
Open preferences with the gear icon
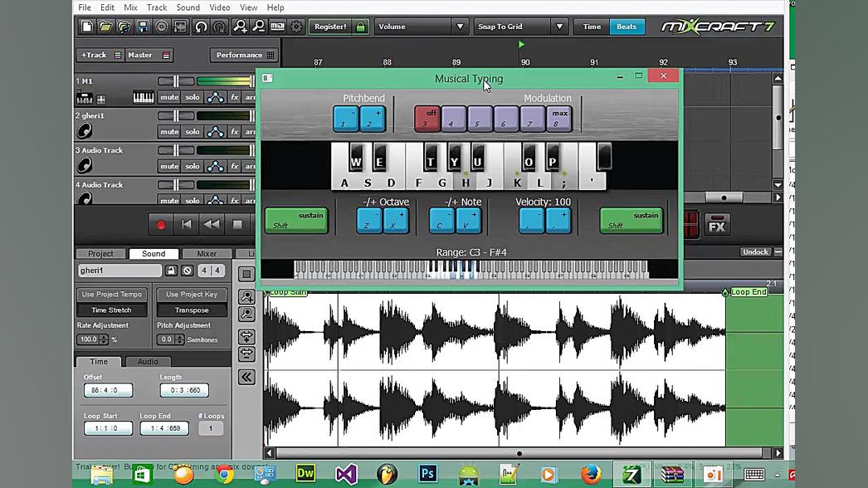pos(296,27)
